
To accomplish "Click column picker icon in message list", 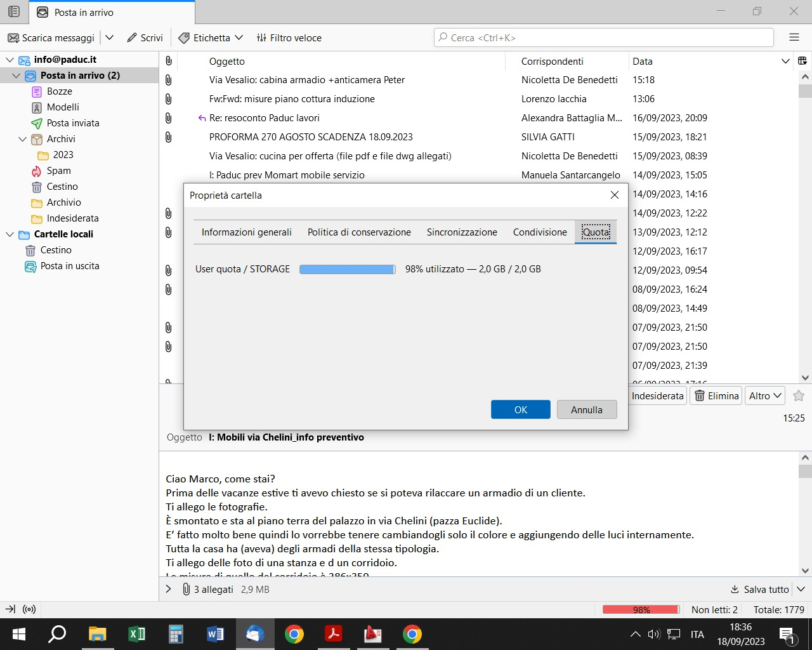I will (x=802, y=61).
